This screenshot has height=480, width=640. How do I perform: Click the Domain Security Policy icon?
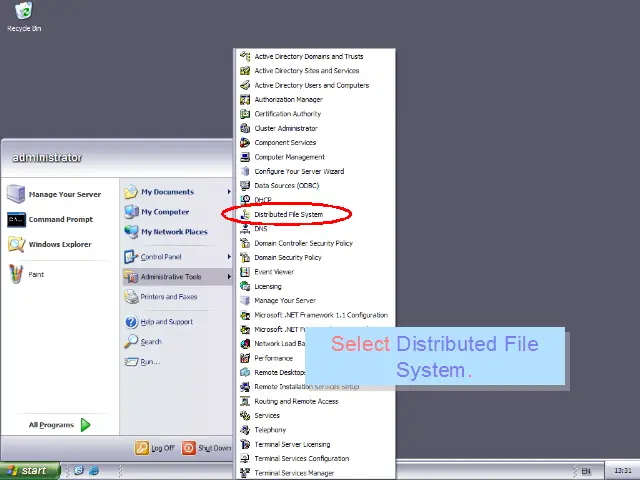coord(245,257)
